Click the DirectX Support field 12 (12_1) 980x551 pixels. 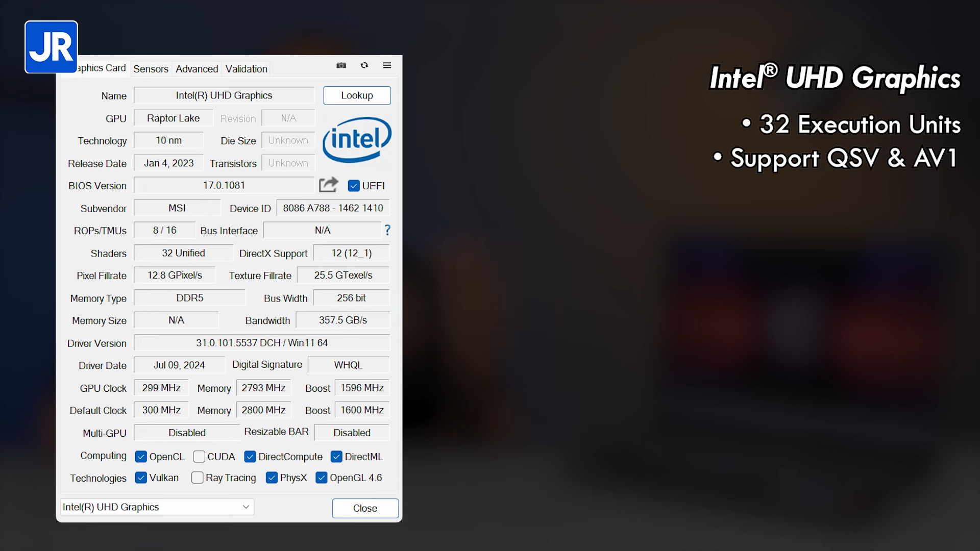pos(351,253)
